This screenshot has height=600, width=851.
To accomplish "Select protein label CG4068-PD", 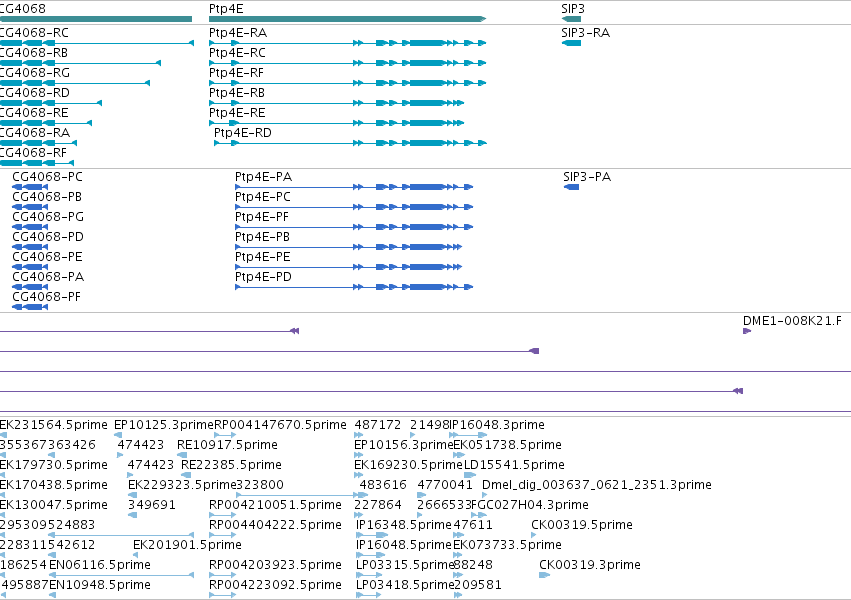I will [x=48, y=238].
